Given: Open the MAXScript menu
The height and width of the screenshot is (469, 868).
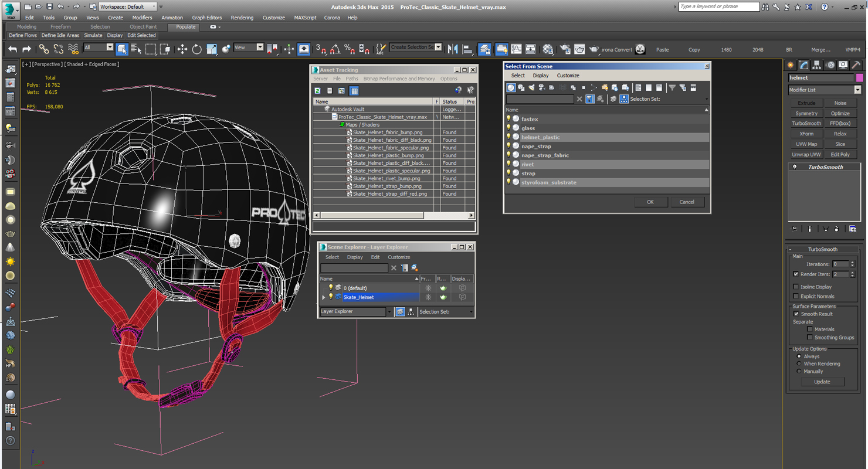Looking at the screenshot, I should (x=305, y=18).
